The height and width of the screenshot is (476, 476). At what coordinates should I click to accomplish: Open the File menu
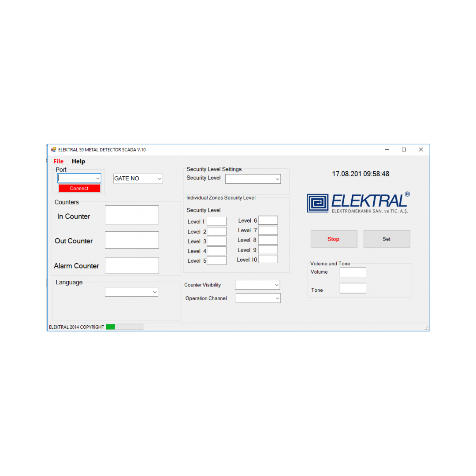pyautogui.click(x=58, y=161)
